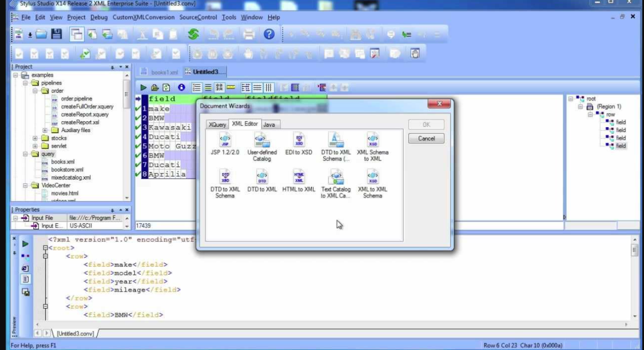644x350 pixels.
Task: Select XML to XML Schema wizard
Action: (372, 184)
